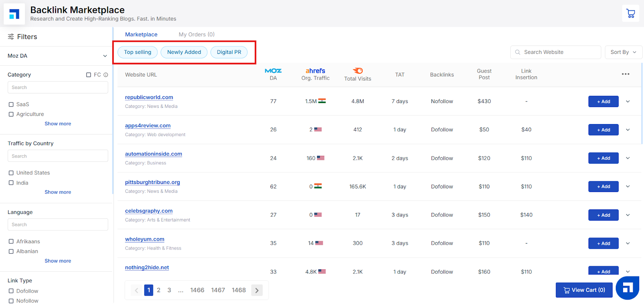644x304 pixels.
Task: Click the FC info icon
Action: pyautogui.click(x=106, y=75)
